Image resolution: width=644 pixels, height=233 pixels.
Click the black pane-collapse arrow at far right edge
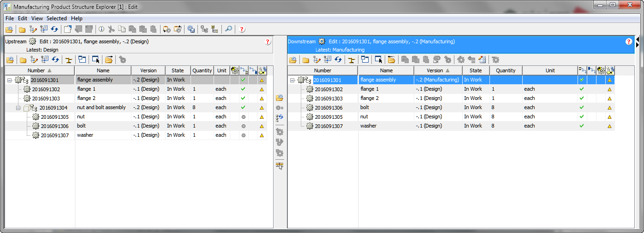[637, 45]
